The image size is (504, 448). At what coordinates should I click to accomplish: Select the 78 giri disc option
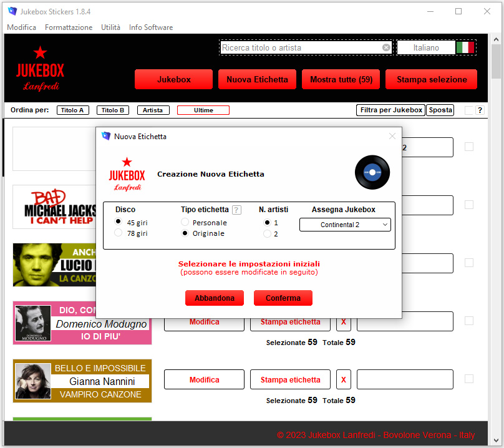pyautogui.click(x=119, y=233)
